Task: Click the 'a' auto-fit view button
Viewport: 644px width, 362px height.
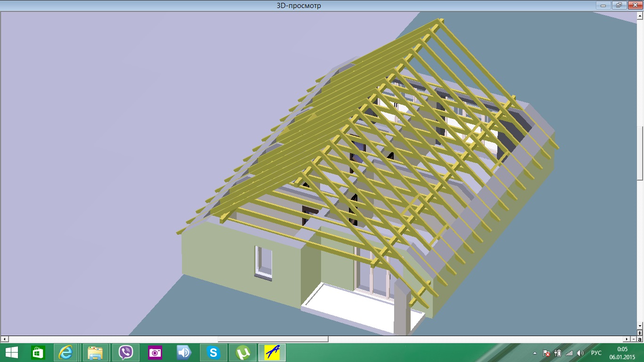Action: (x=640, y=339)
